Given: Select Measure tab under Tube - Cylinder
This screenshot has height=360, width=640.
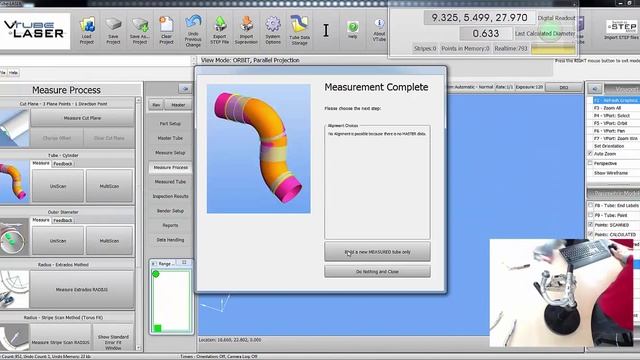Looking at the screenshot, I should pos(41,163).
